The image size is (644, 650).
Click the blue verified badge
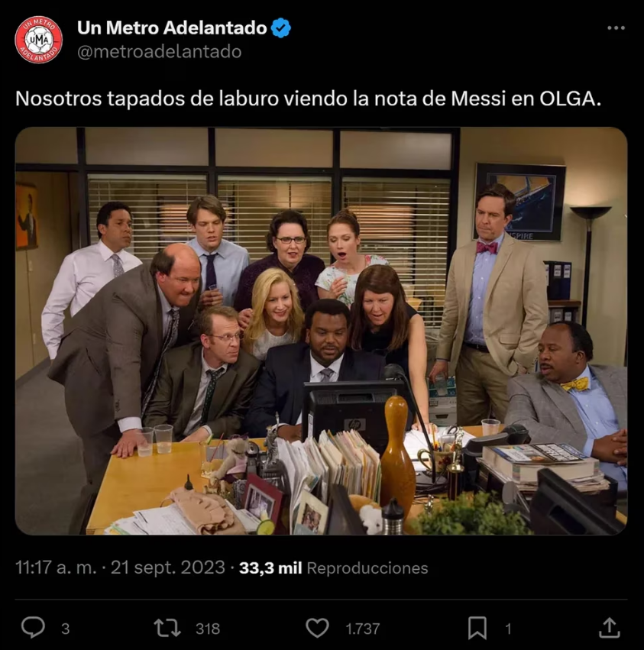tap(281, 27)
